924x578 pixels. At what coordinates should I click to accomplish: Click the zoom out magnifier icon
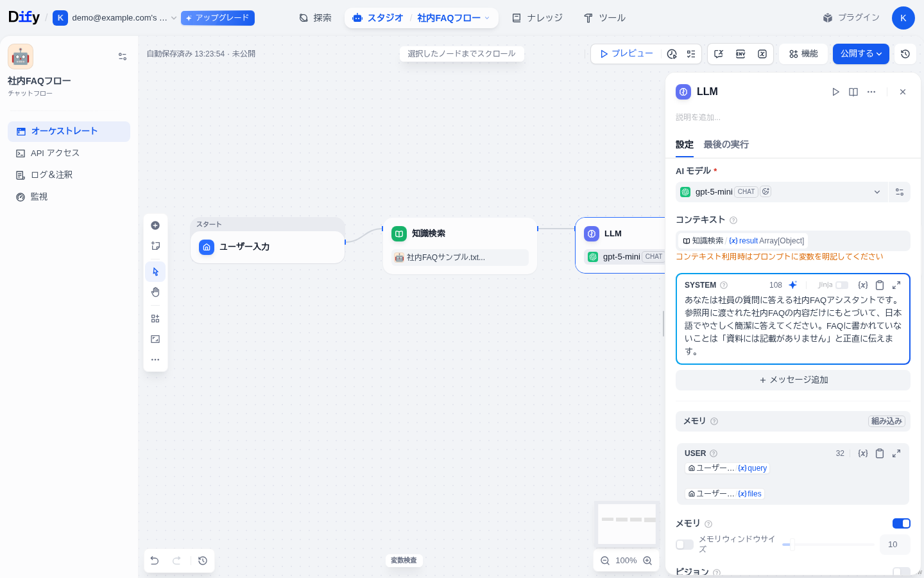[x=605, y=561]
